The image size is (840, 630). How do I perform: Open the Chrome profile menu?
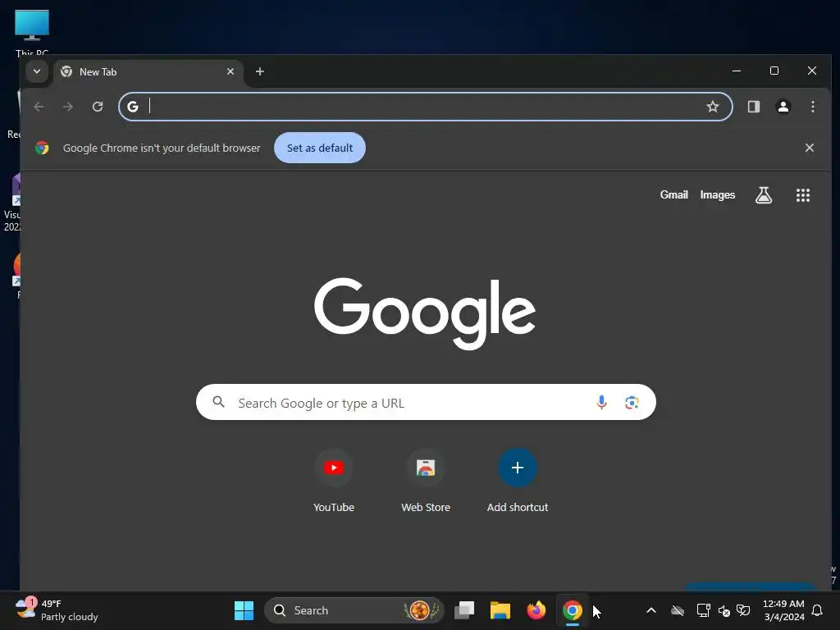click(783, 107)
